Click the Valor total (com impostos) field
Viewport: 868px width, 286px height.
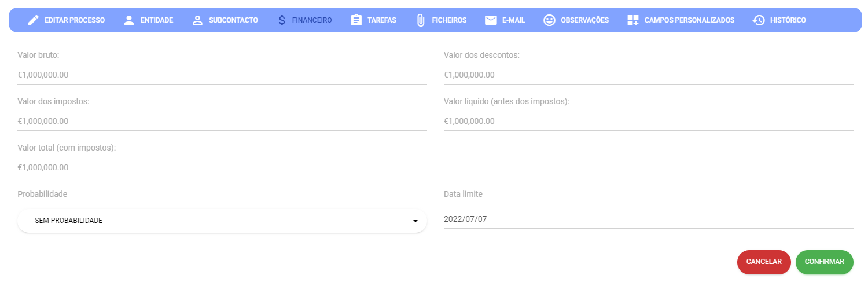click(x=435, y=167)
